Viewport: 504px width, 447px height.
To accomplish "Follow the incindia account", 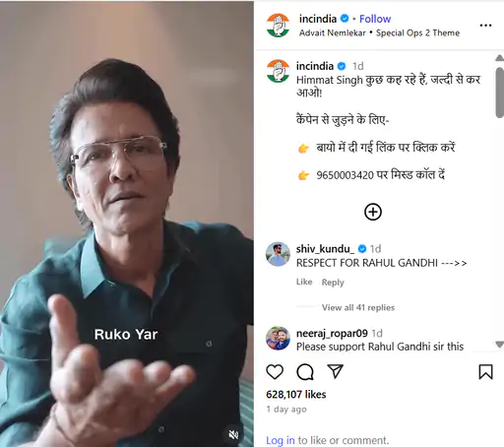I will (375, 19).
